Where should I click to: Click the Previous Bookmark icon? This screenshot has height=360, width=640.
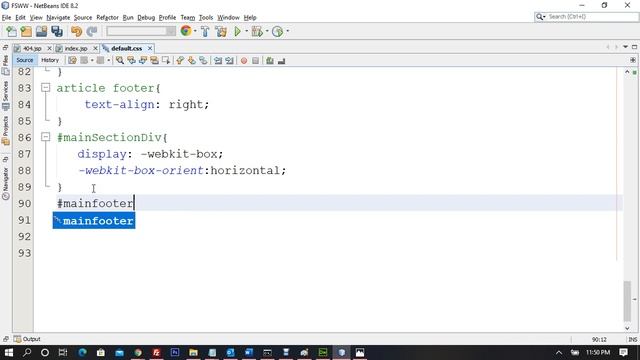(x=180, y=60)
